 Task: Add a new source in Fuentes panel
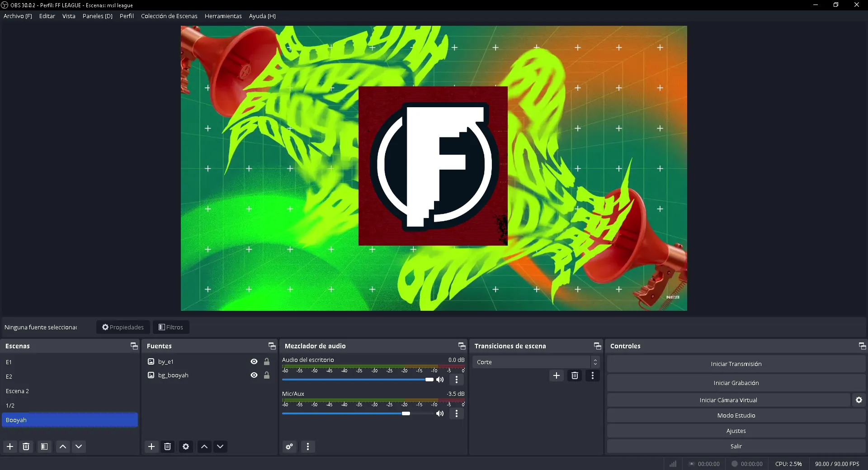coord(151,446)
